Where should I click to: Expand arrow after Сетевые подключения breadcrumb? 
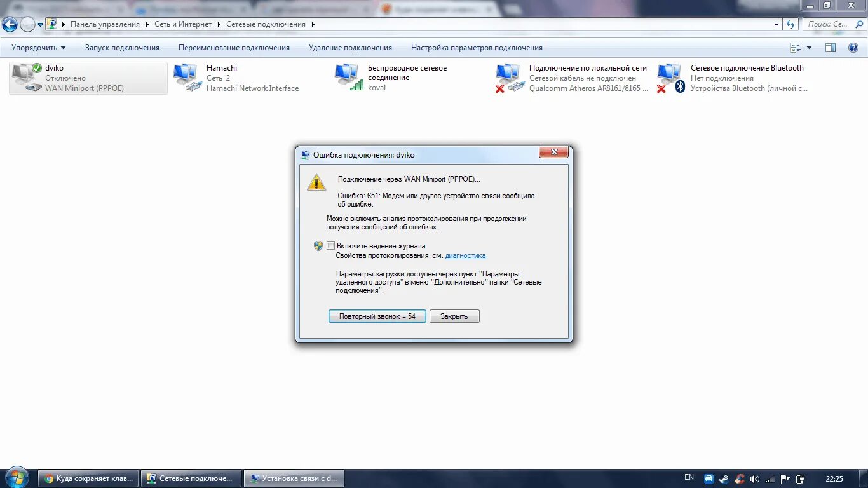point(313,24)
